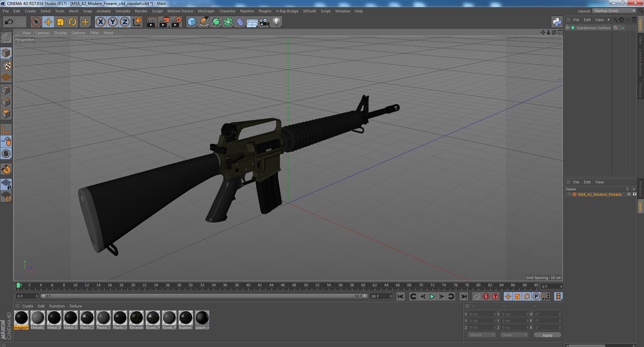Screen dimensions: 644x347
Task: Open the Array modeling objects icon
Action: [x=228, y=22]
